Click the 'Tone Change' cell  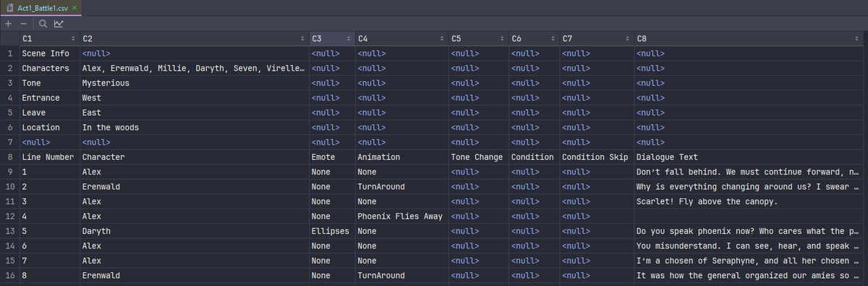(478, 157)
